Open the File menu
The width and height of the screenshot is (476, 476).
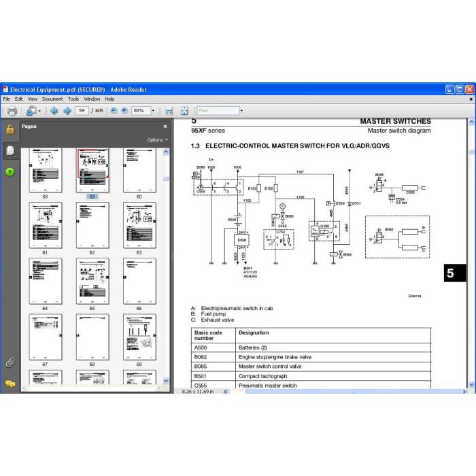click(6, 99)
